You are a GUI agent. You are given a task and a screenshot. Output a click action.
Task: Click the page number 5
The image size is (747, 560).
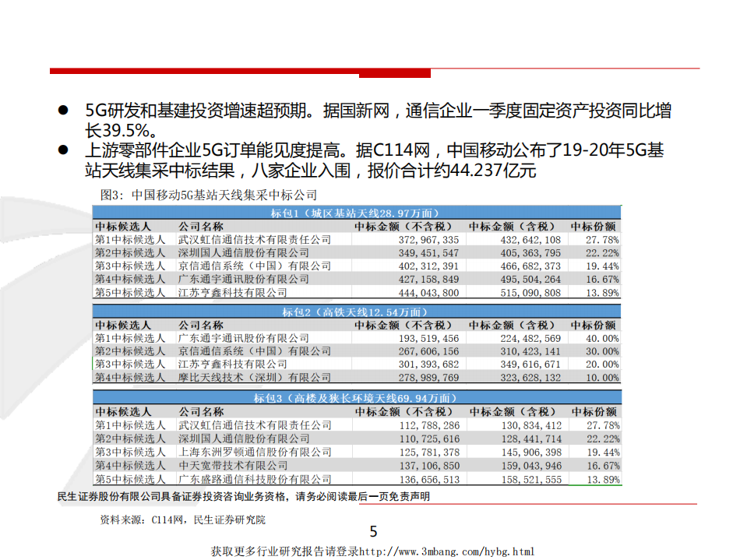coord(373,530)
